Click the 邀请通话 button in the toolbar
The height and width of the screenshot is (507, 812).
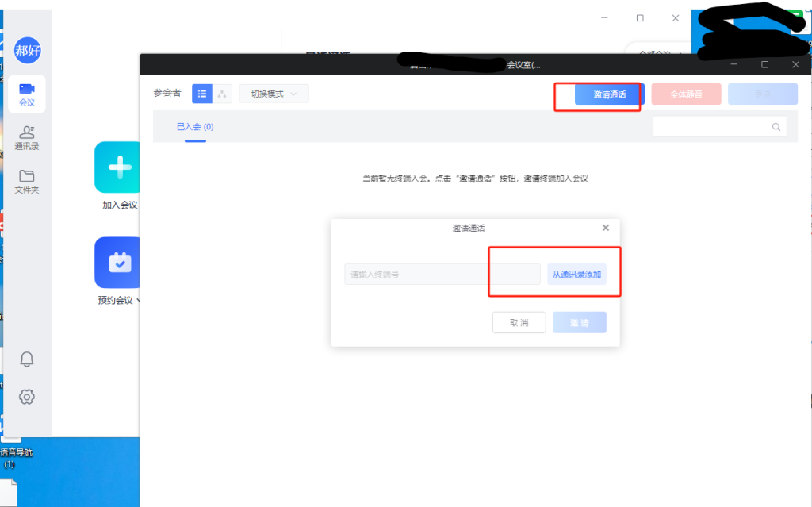point(609,94)
